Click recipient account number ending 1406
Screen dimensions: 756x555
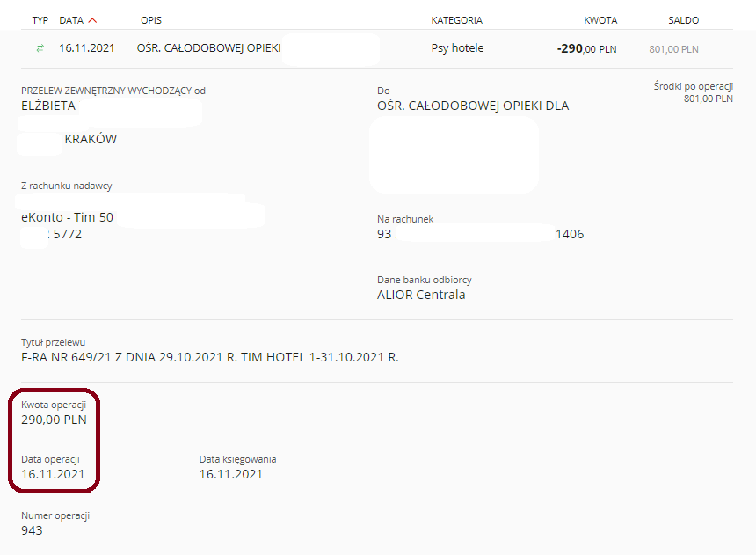[480, 234]
